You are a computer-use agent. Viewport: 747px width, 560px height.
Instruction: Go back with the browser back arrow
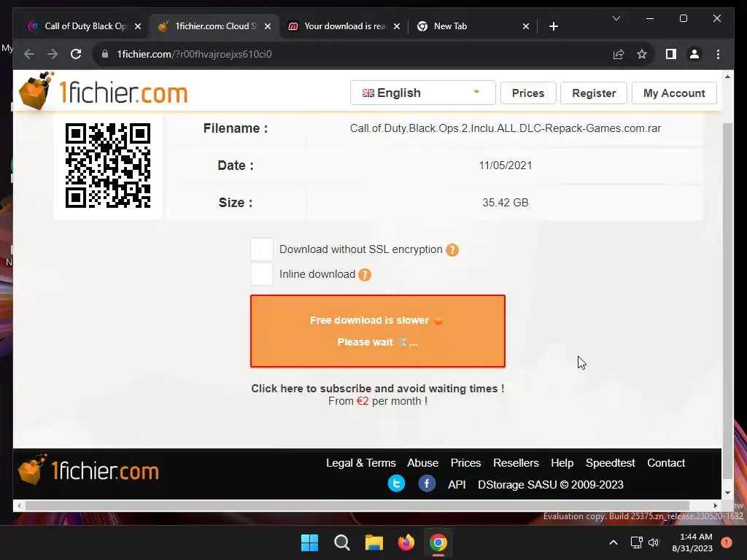(29, 54)
